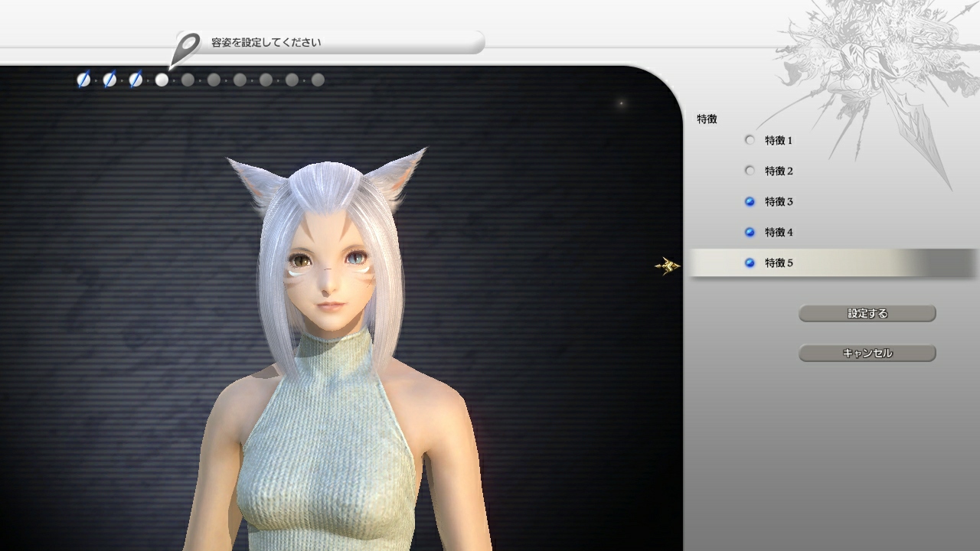This screenshot has width=980, height=551.
Task: Click the 特徴 section header
Action: (706, 119)
